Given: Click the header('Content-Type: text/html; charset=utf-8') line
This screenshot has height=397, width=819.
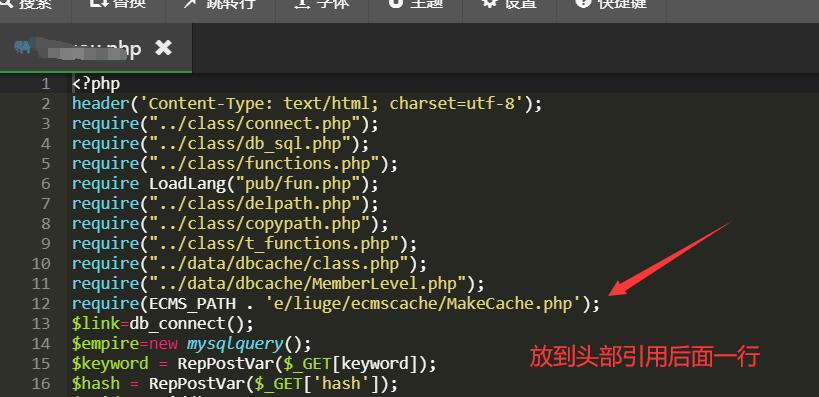Looking at the screenshot, I should 307,103.
